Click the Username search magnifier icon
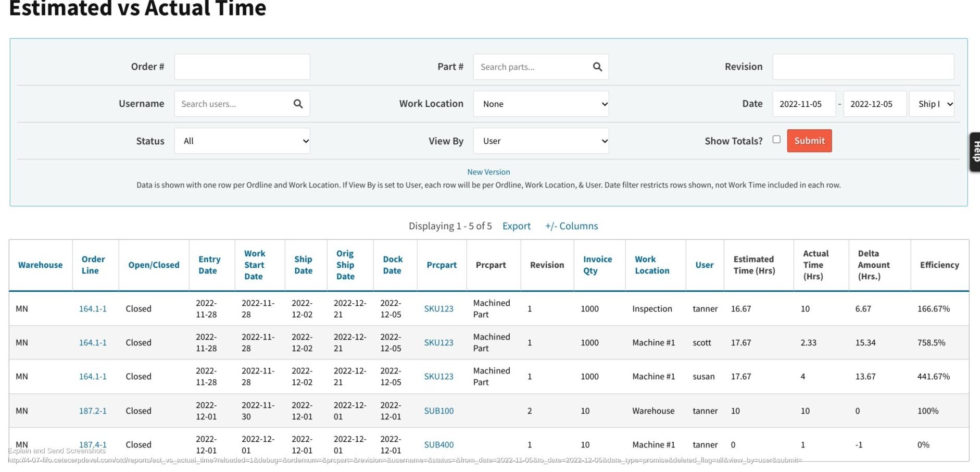Viewport: 980px width, 472px height. click(298, 104)
